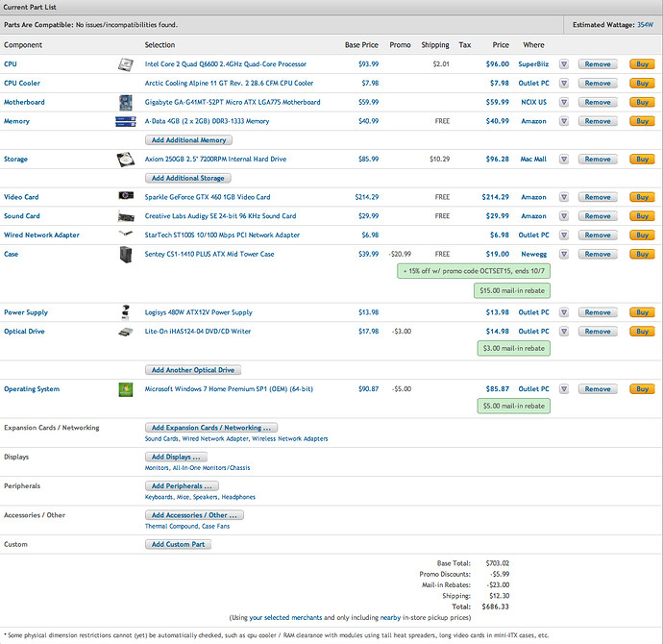This screenshot has height=644, width=663.
Task: Click Add Expansion Cards / Networking button
Action: (211, 428)
